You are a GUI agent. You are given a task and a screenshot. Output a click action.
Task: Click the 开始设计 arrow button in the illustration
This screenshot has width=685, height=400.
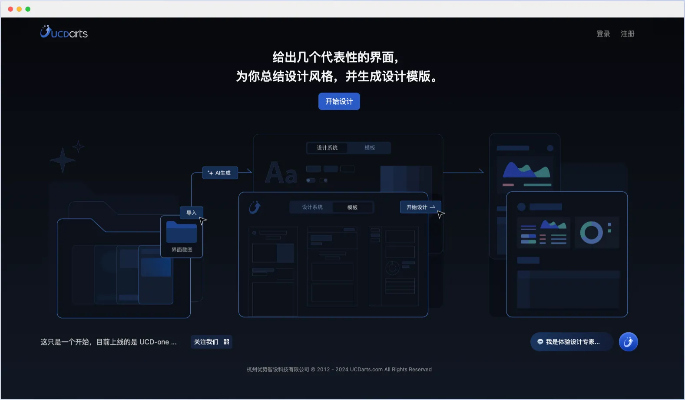click(420, 207)
